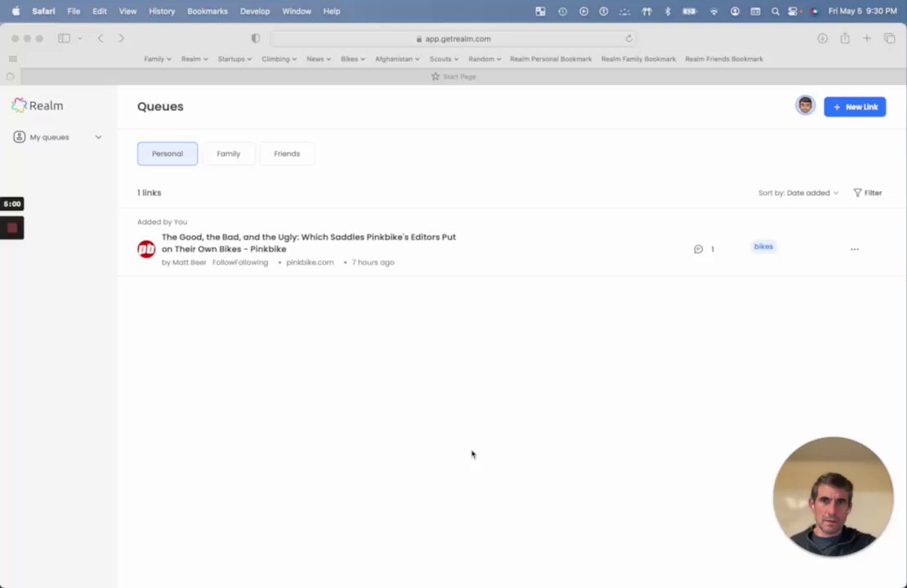Click the Bluetooth menu bar icon
This screenshot has height=588, width=907.
tap(668, 11)
